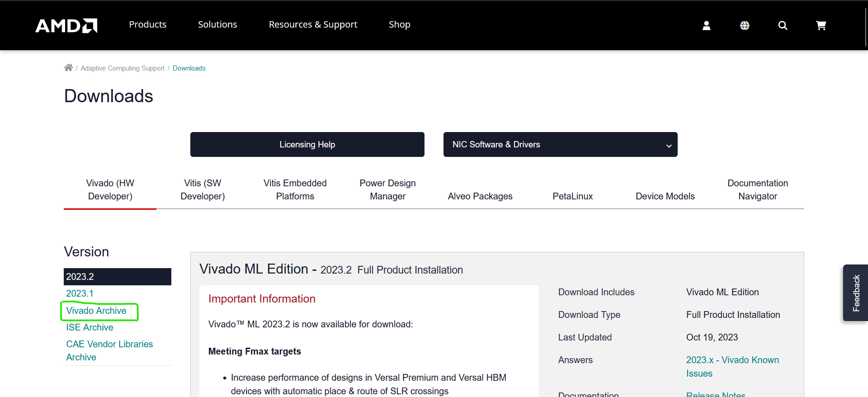Viewport: 868px width, 397px height.
Task: Open the Vivado Archive link
Action: 96,311
